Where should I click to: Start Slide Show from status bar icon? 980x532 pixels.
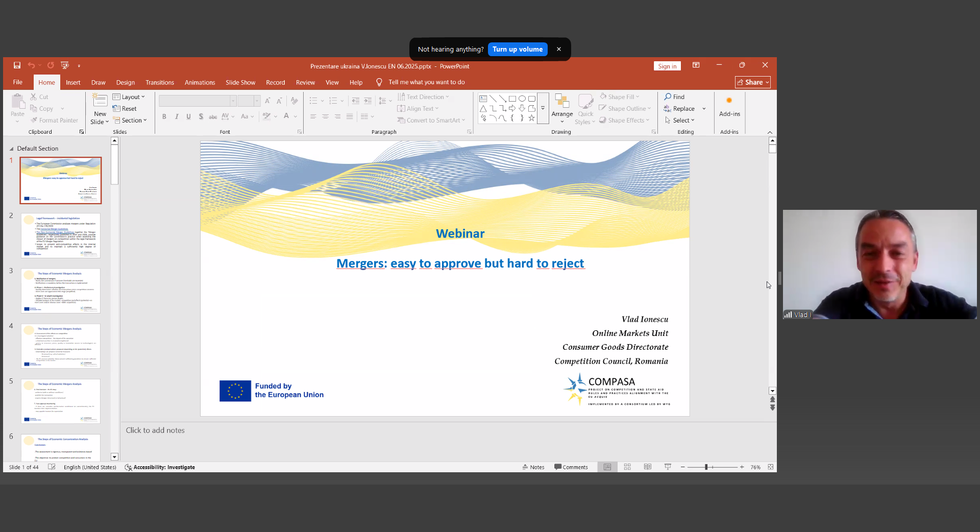point(668,467)
